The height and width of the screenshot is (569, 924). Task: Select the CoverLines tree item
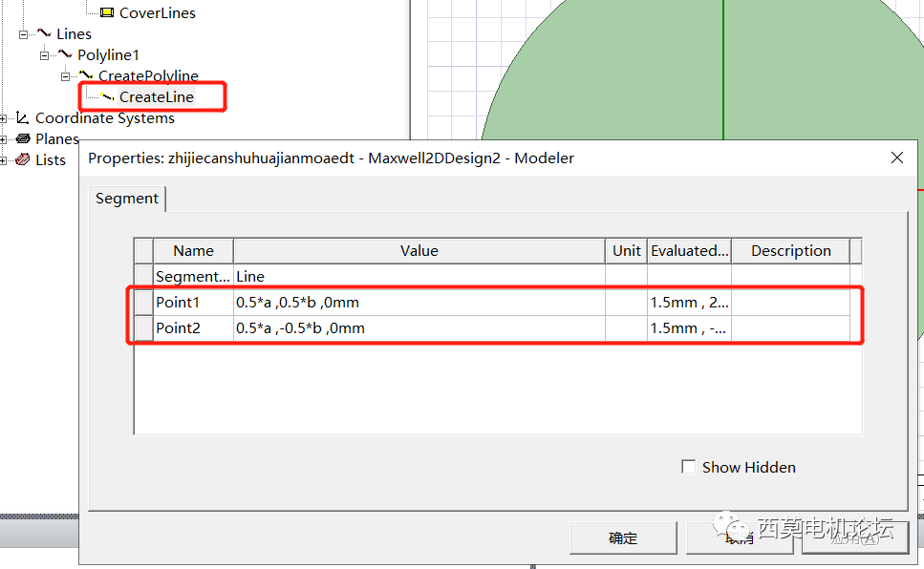[158, 13]
